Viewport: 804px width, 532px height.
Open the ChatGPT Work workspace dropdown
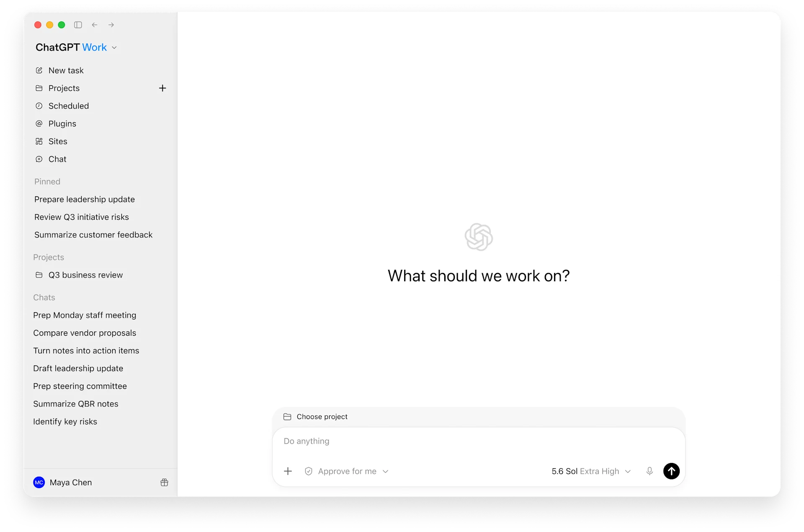pyautogui.click(x=76, y=47)
